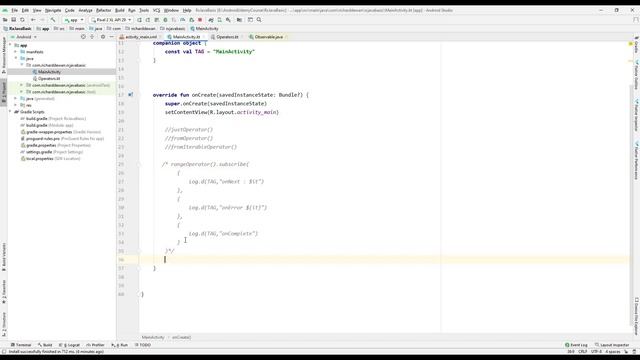Screen dimensions: 640x360
Task: Select gradle-wrapper.properties file
Action: [x=60, y=132]
